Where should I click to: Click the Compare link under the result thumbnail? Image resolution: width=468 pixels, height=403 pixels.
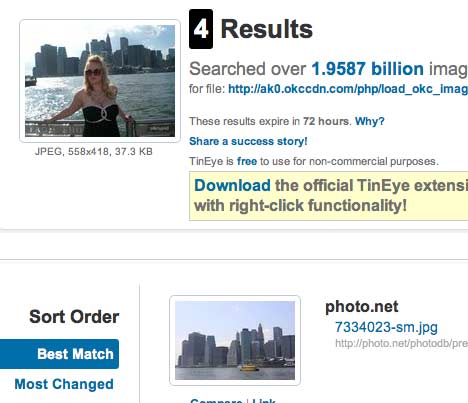[x=216, y=400]
